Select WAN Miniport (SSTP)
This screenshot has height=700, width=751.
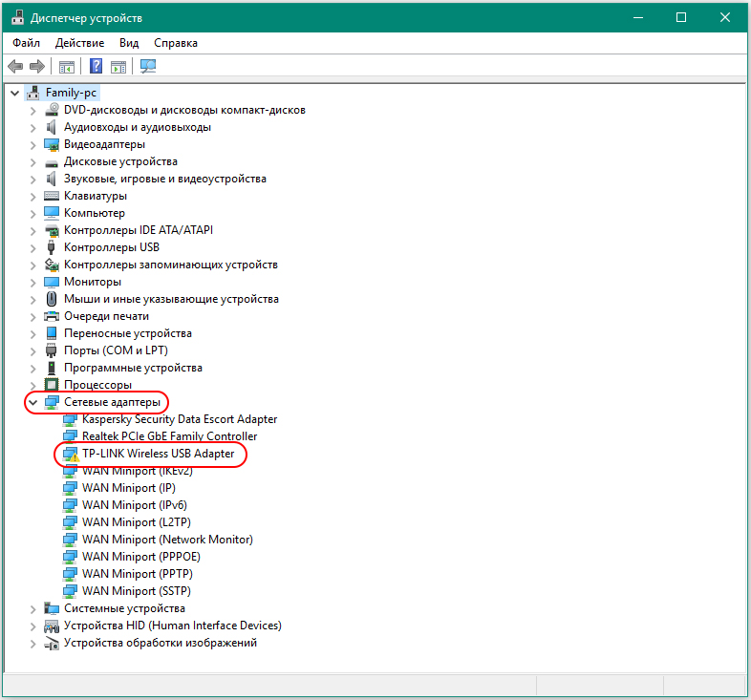click(137, 591)
